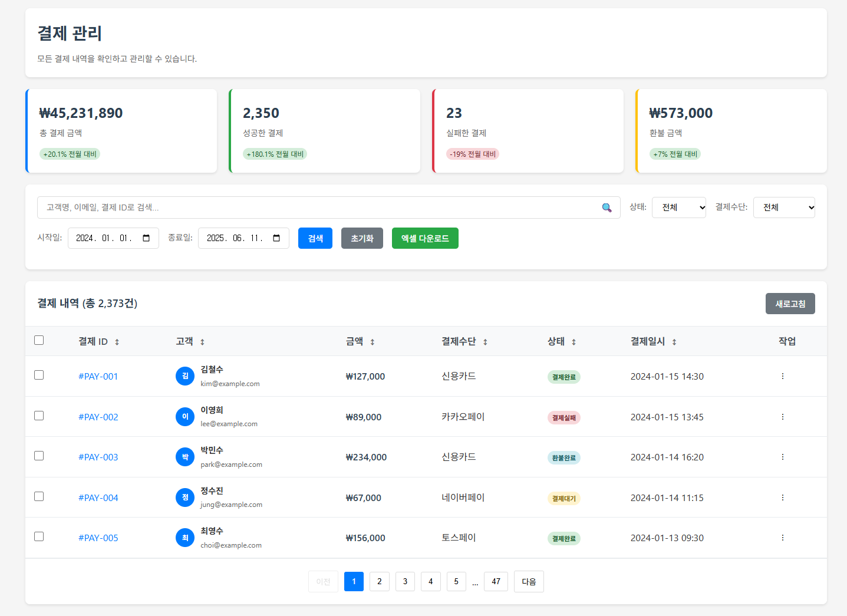Open the 결제수단 filter dropdown
Image resolution: width=847 pixels, height=616 pixels.
coord(784,207)
